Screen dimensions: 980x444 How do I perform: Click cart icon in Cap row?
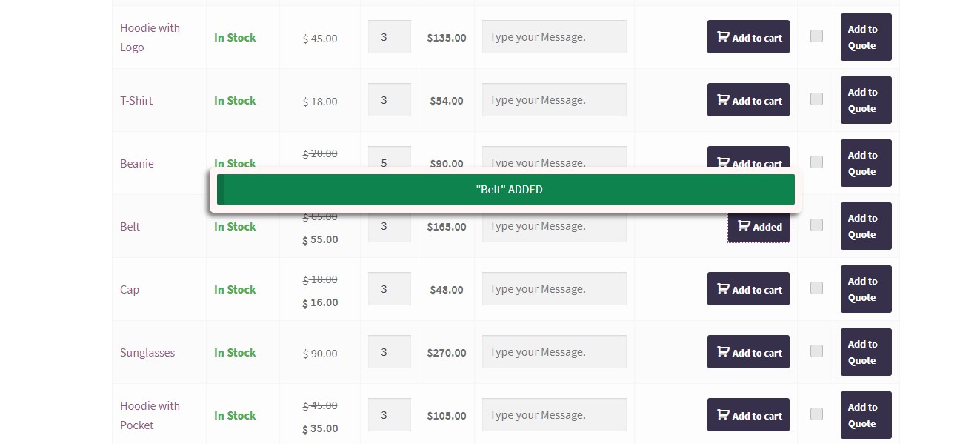[723, 289]
